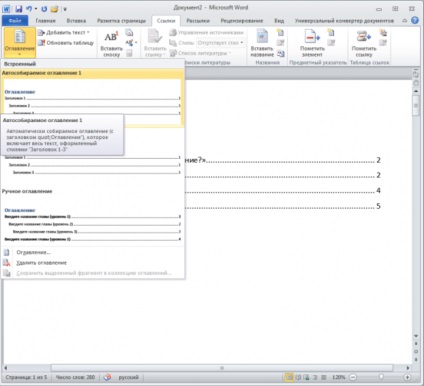Click Вставить название (Insert Caption) icon

pyautogui.click(x=262, y=43)
